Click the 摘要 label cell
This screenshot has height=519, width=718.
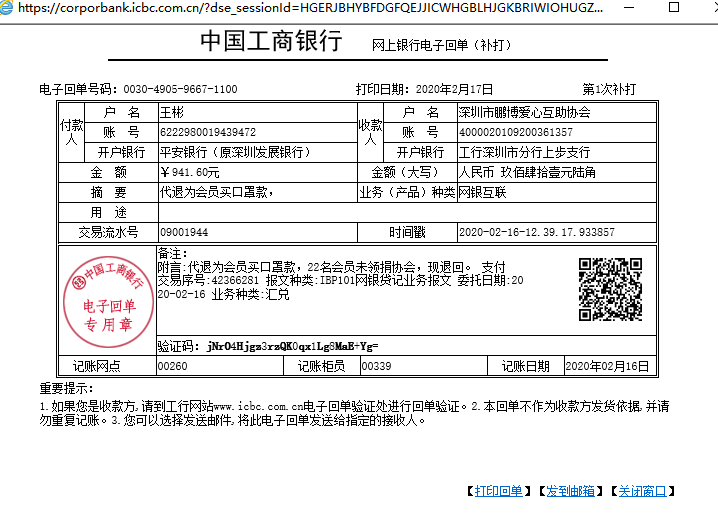108,192
